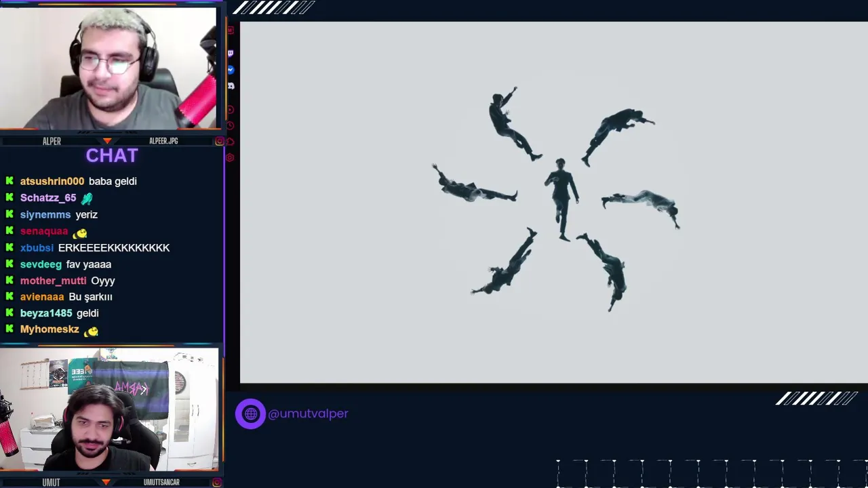Click username beyza1485 in chat
The height and width of the screenshot is (488, 868).
46,313
